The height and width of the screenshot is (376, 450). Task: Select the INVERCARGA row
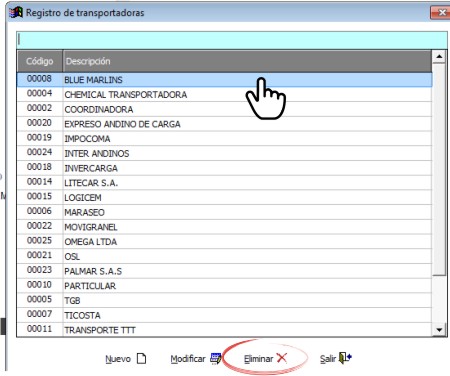pos(224,168)
